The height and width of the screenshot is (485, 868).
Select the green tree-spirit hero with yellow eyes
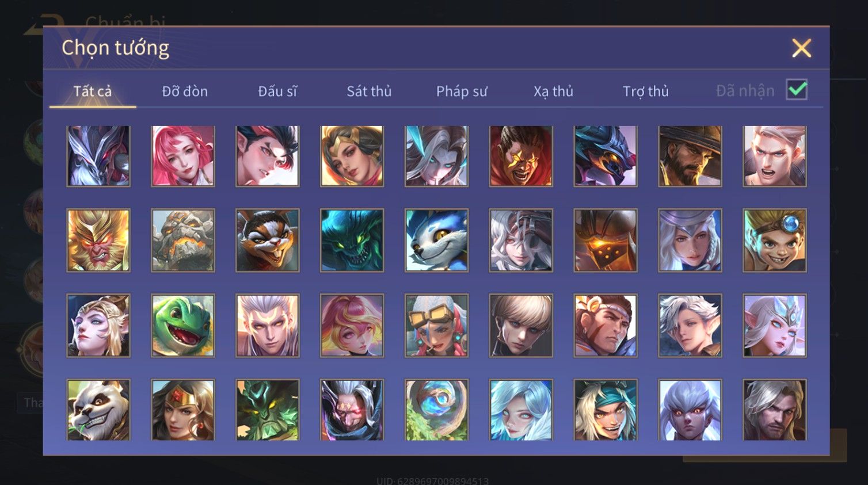tap(268, 410)
